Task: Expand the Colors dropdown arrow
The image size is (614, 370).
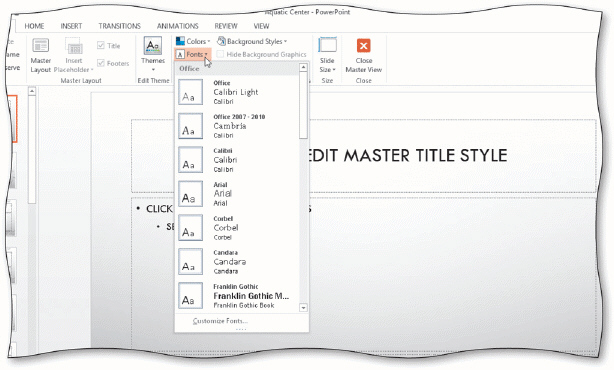Action: tap(209, 41)
